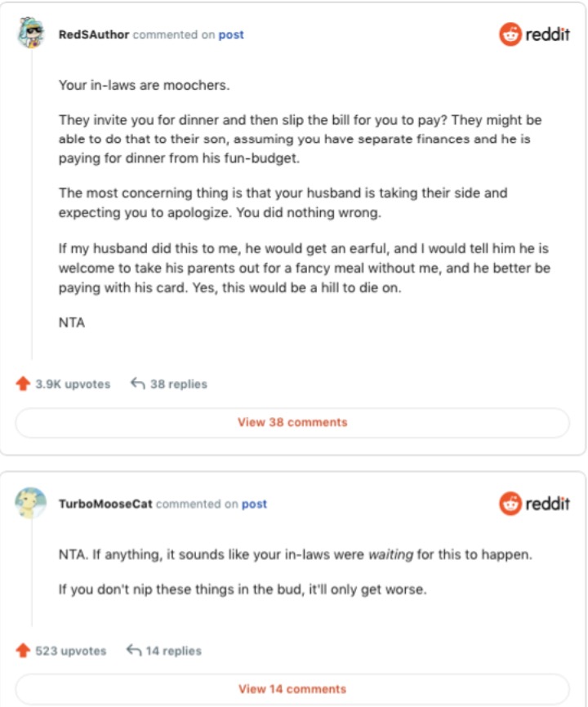
Task: Click the reddit logo in RedSAuthor's card
Action: click(534, 34)
